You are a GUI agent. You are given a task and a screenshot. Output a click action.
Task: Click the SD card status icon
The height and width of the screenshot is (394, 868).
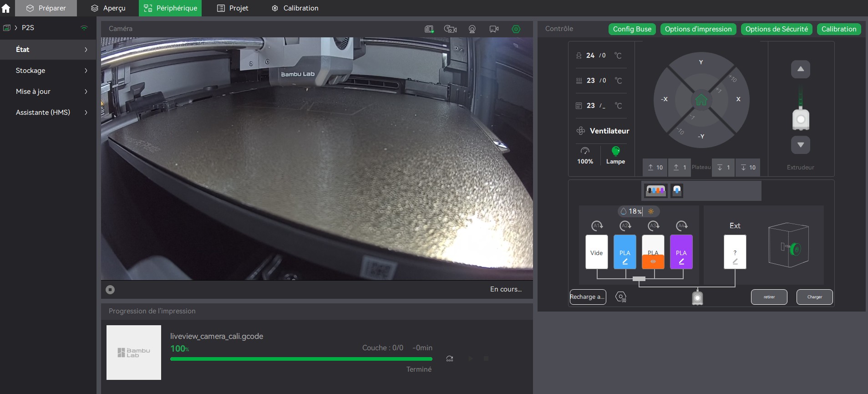click(429, 29)
